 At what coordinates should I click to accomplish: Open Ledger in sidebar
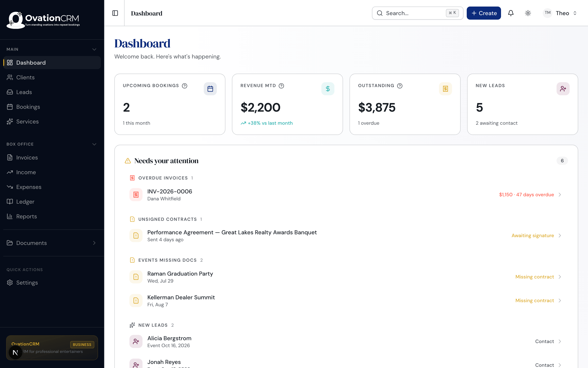(x=52, y=202)
